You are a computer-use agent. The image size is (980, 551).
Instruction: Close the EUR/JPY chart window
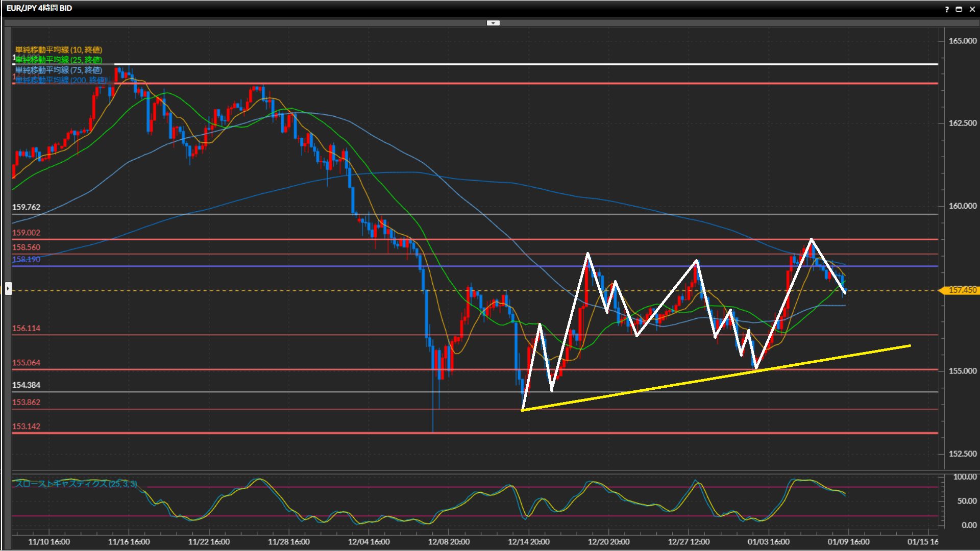point(972,9)
